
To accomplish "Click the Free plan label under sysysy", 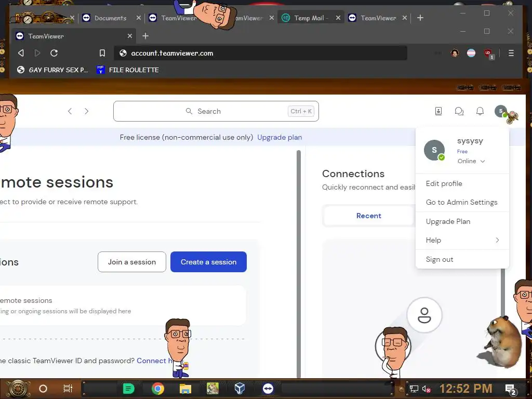I will pyautogui.click(x=462, y=152).
